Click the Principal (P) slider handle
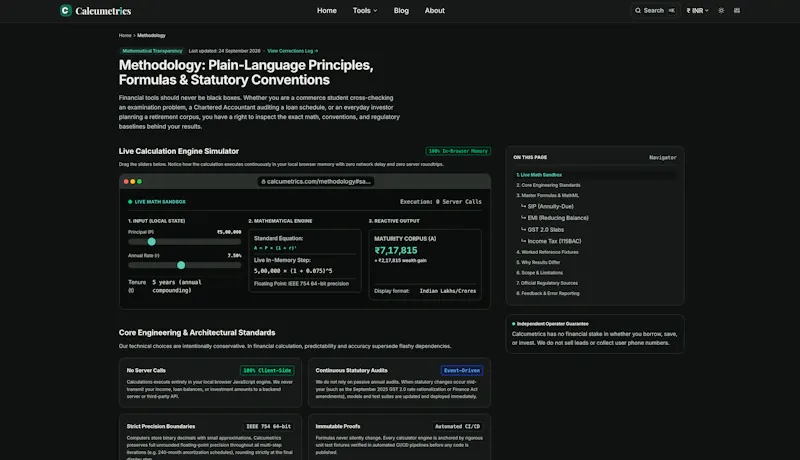 point(152,242)
